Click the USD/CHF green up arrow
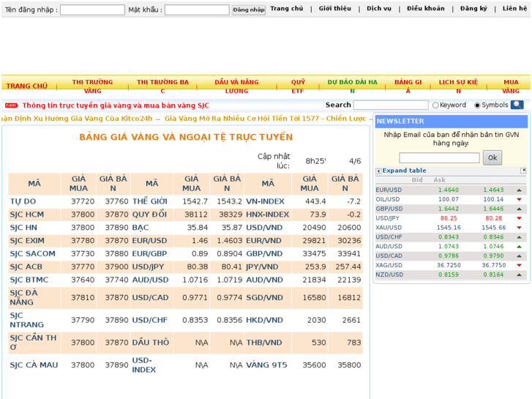 click(x=519, y=237)
